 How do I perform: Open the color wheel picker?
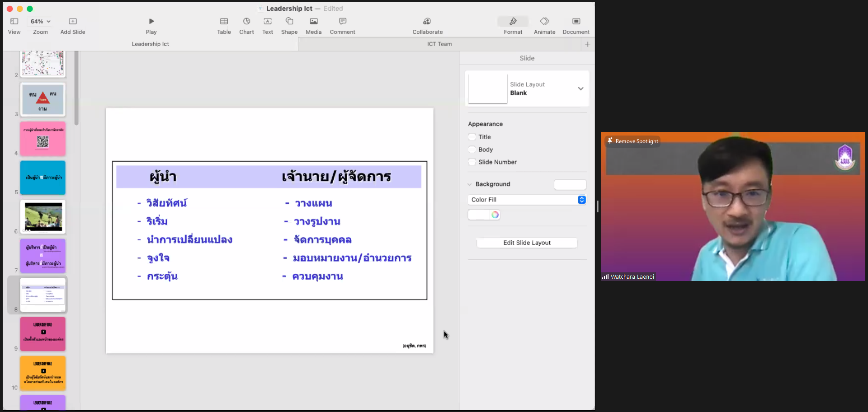click(495, 215)
